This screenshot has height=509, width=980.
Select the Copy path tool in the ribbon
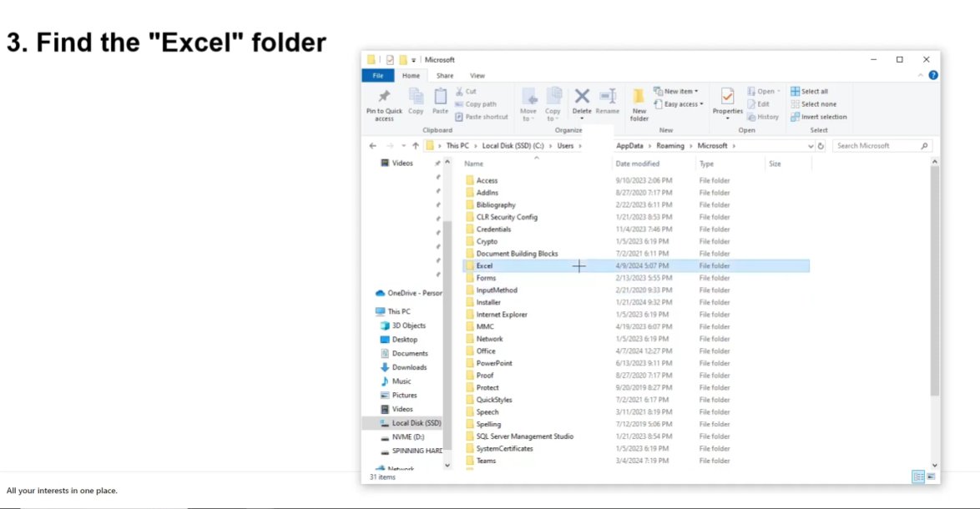478,103
